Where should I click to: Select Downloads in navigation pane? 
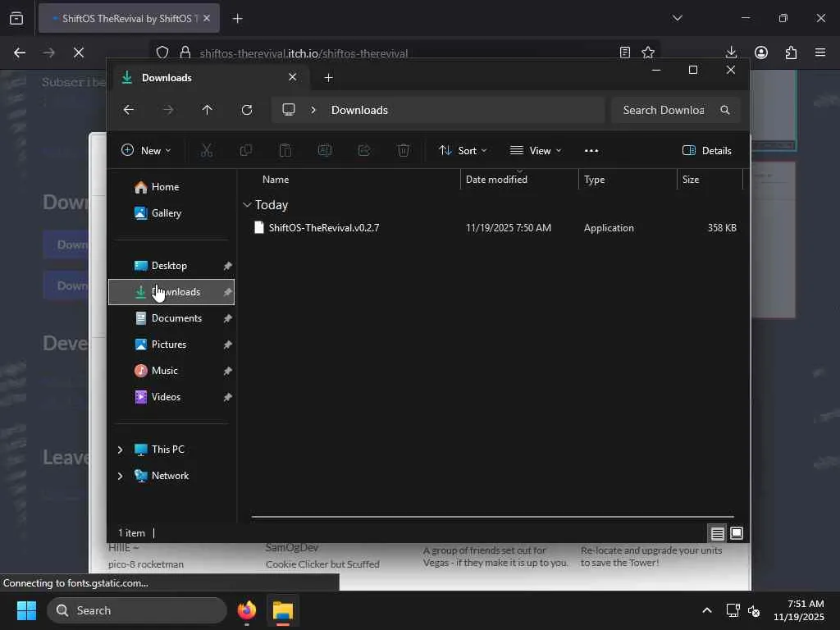(171, 292)
